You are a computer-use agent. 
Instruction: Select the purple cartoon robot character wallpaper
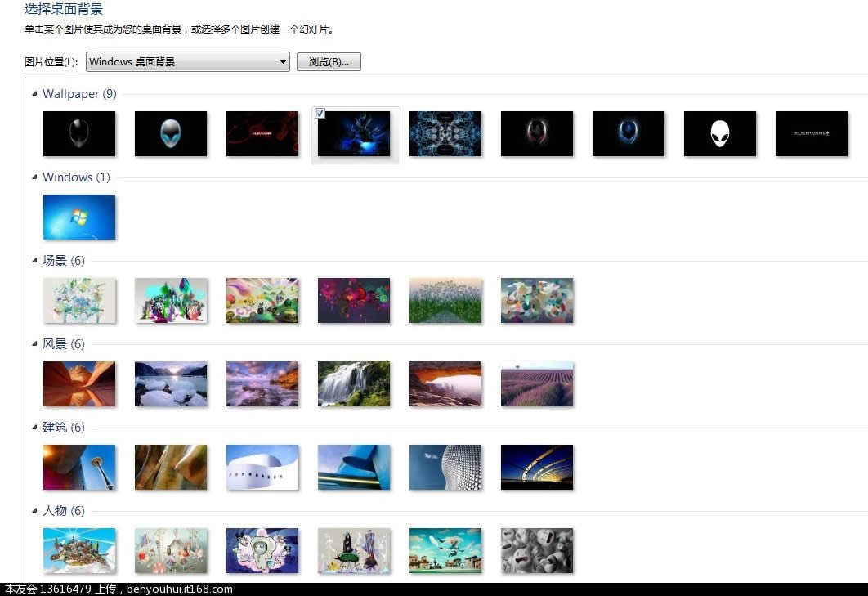(262, 550)
